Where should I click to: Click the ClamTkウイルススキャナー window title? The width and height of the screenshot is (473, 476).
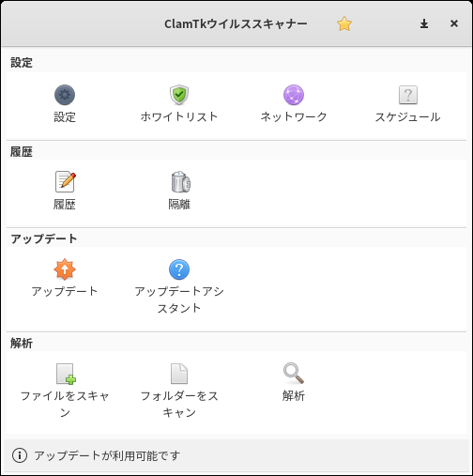pos(236,23)
